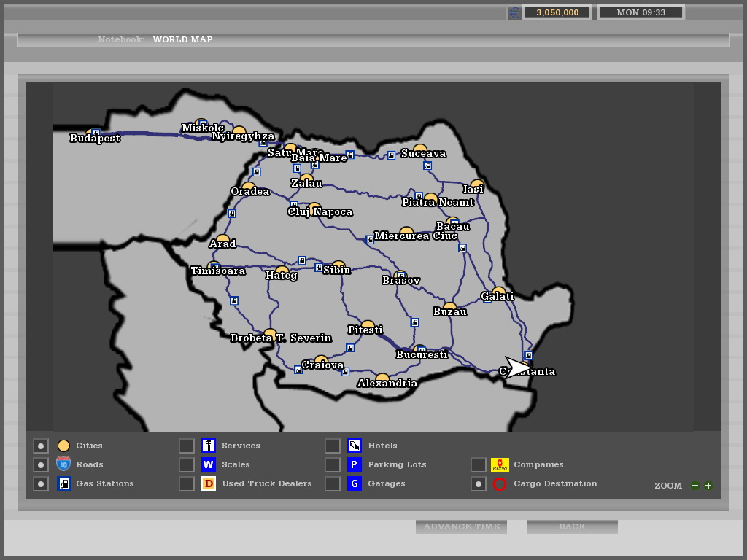This screenshot has width=747, height=560.
Task: Zoom out the map with minus button
Action: point(695,486)
